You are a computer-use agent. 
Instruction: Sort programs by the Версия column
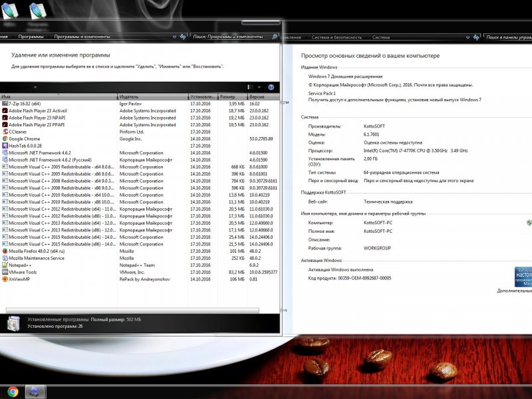point(263,96)
